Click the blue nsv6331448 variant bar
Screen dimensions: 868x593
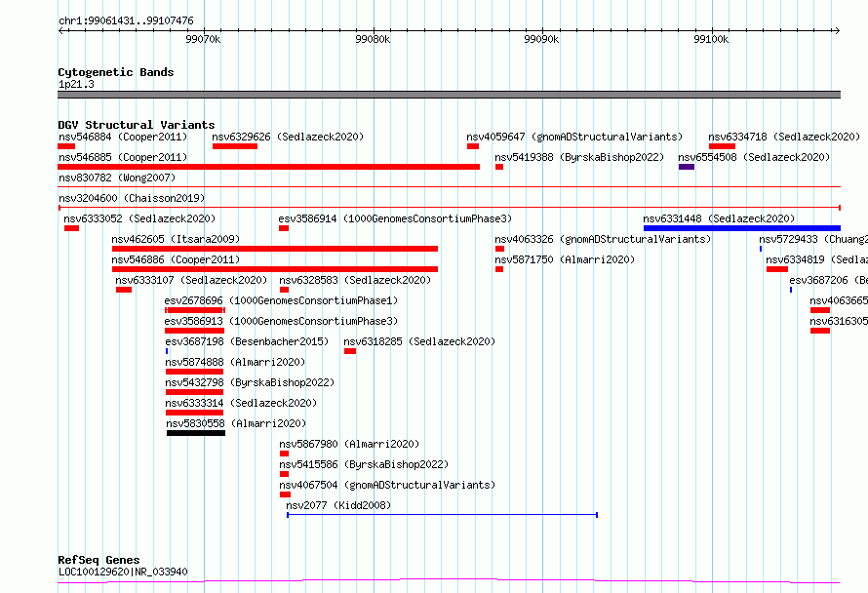point(742,228)
